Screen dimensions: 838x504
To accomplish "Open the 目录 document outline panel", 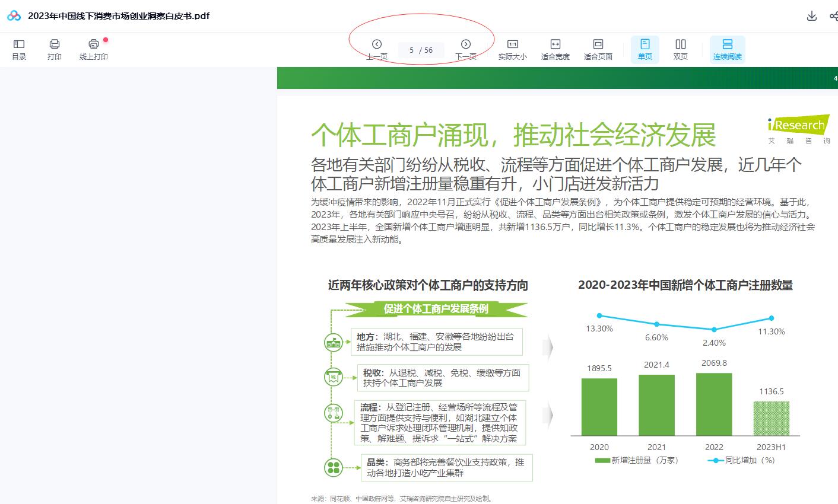I will pos(18,49).
